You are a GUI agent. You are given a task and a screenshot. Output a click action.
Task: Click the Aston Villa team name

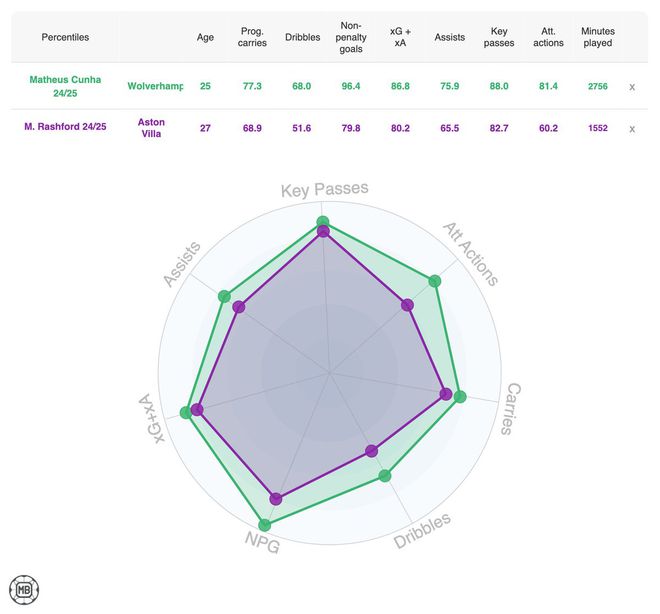151,129
